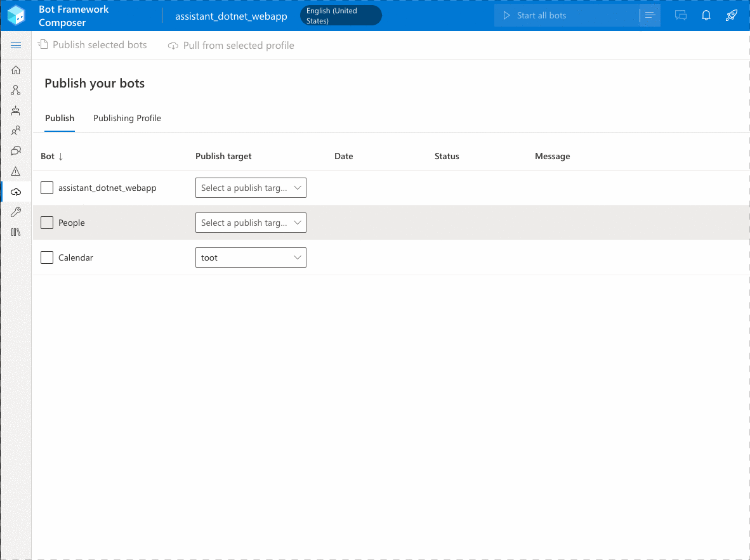Click the Bot Framework Composer logo icon
This screenshot has width=750, height=560.
16,15
